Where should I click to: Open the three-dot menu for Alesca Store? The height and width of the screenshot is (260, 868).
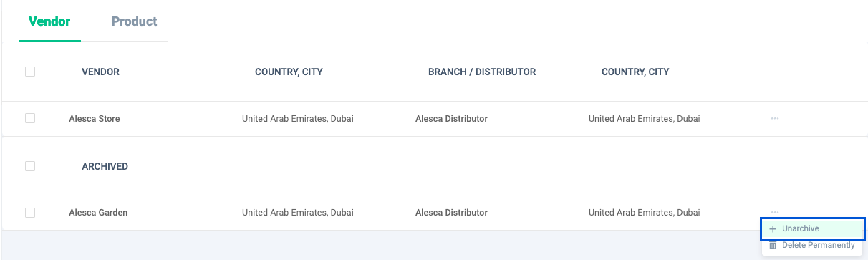coord(775,118)
